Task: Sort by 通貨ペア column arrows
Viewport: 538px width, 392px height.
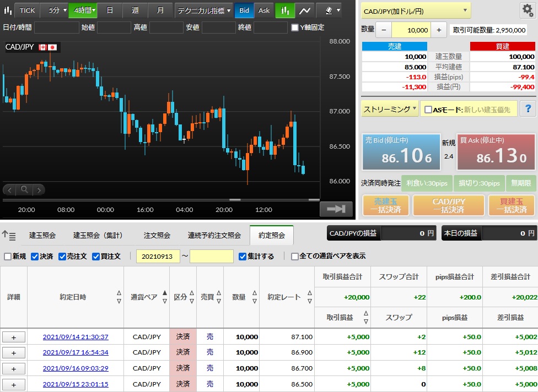Action: pos(165,297)
